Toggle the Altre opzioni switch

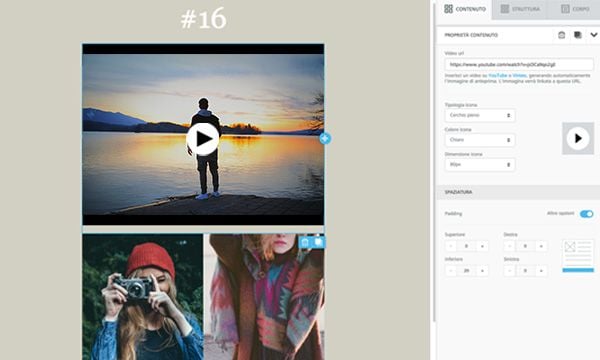pos(586,214)
